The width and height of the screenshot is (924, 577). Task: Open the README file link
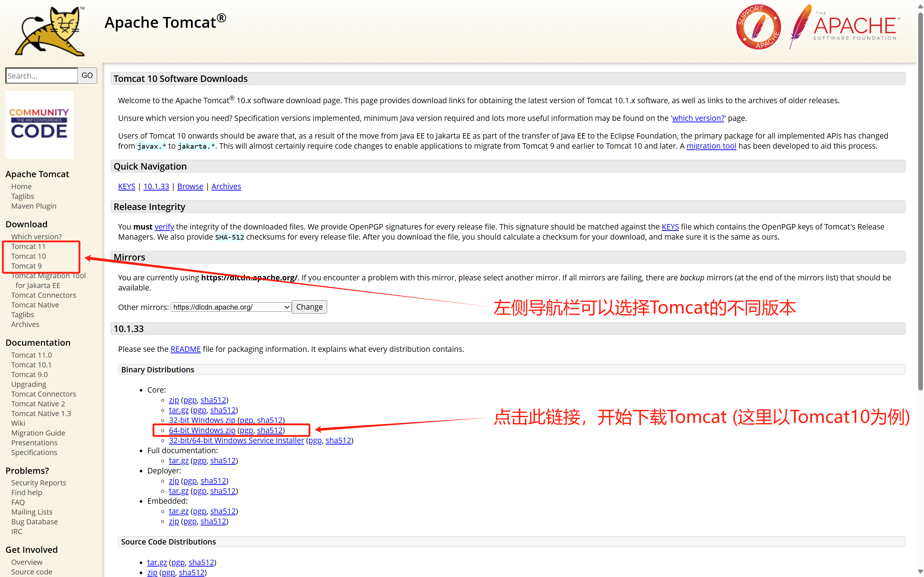coord(186,349)
